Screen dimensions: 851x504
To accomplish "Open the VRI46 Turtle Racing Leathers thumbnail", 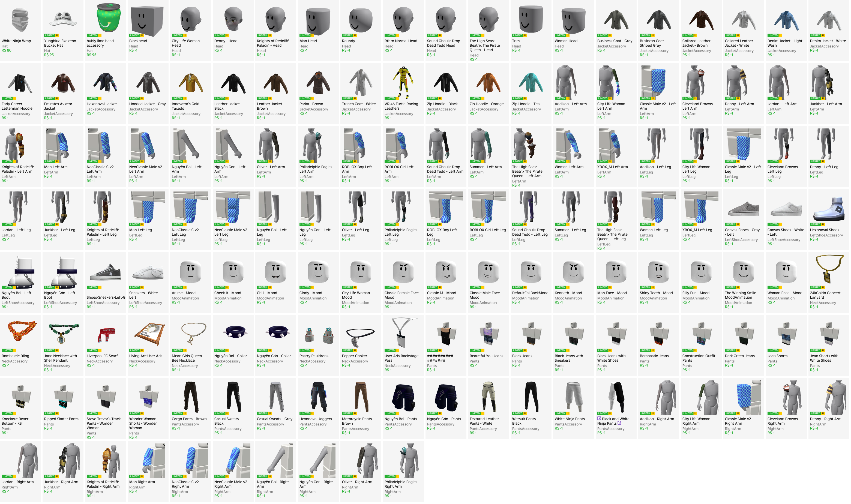I will (x=403, y=82).
